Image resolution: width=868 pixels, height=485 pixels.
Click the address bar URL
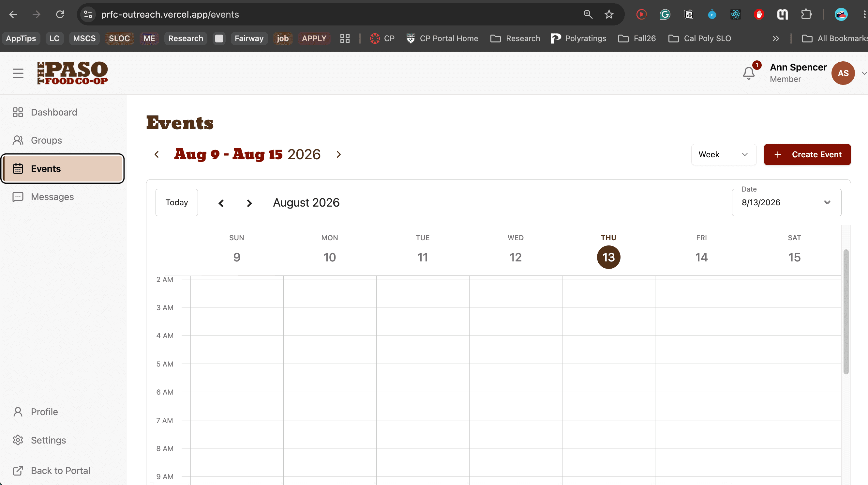click(170, 14)
